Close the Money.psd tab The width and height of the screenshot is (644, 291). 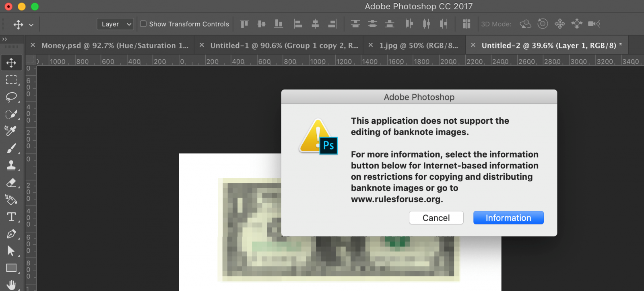pos(33,45)
